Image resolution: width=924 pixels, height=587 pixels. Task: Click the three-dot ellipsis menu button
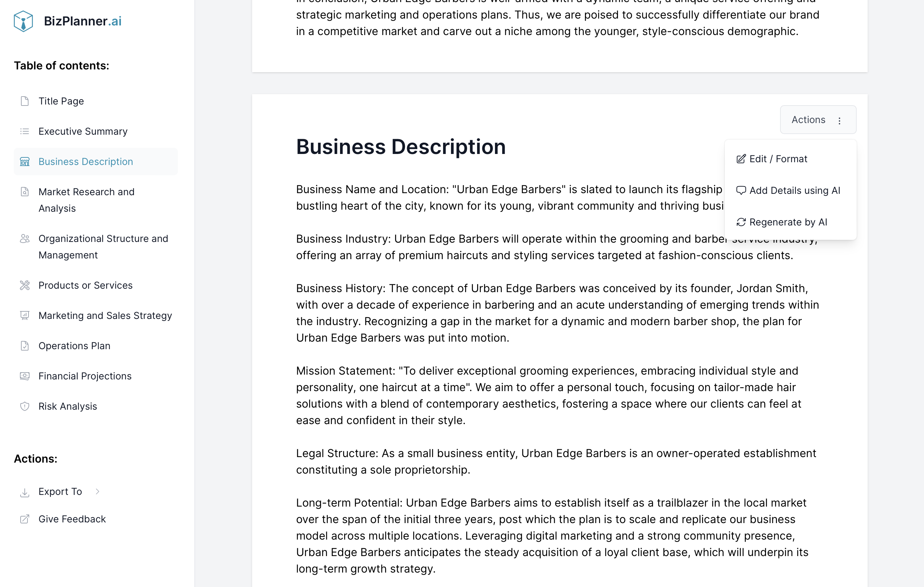839,119
